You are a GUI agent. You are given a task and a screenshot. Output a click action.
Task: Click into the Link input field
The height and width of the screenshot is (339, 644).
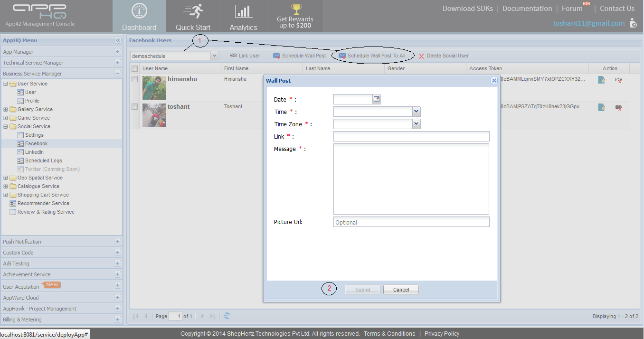pyautogui.click(x=411, y=137)
